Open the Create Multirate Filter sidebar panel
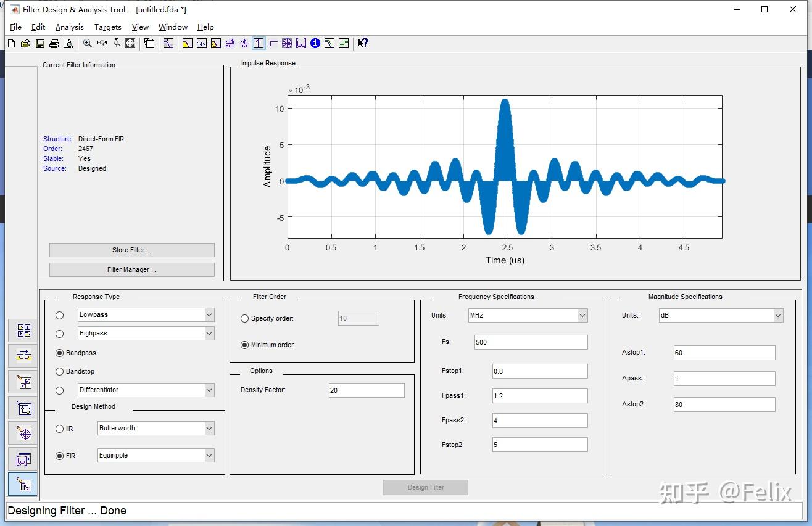The height and width of the screenshot is (526, 812). click(23, 331)
